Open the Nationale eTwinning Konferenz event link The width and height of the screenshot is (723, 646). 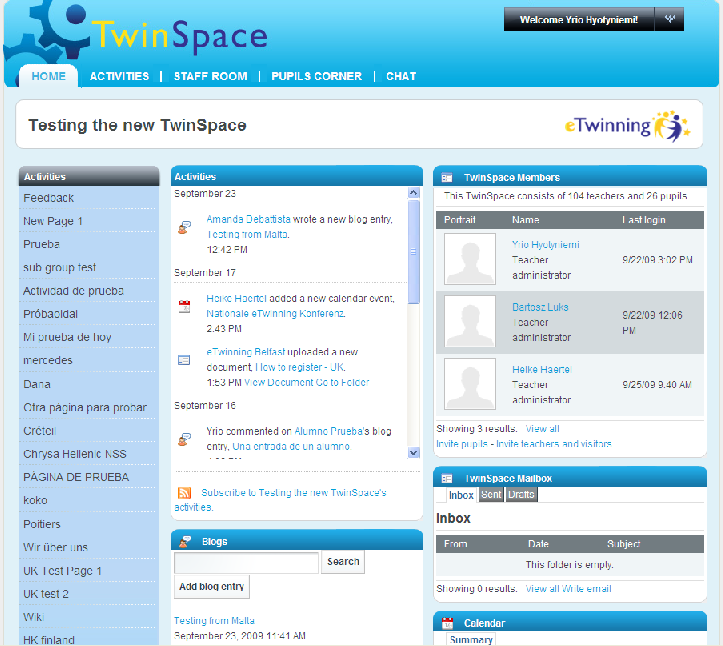pos(276,314)
